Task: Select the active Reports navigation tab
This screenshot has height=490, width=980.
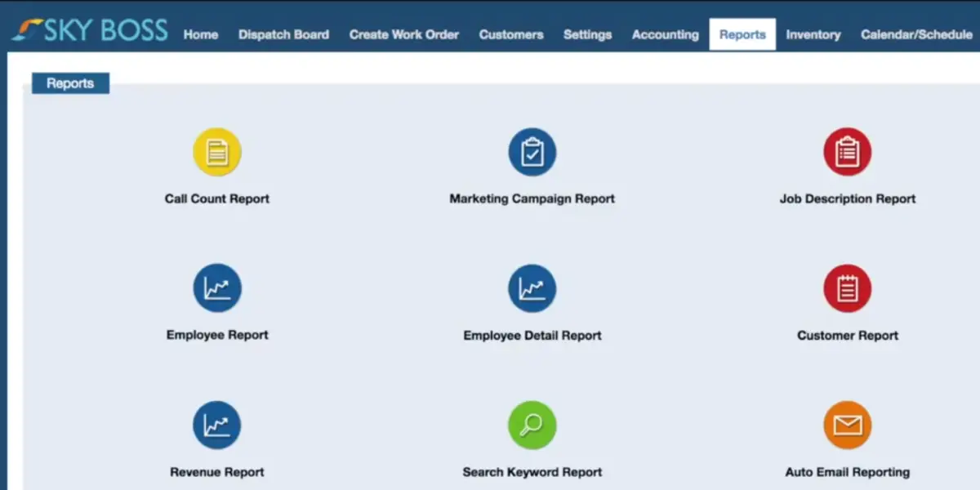Action: point(742,34)
